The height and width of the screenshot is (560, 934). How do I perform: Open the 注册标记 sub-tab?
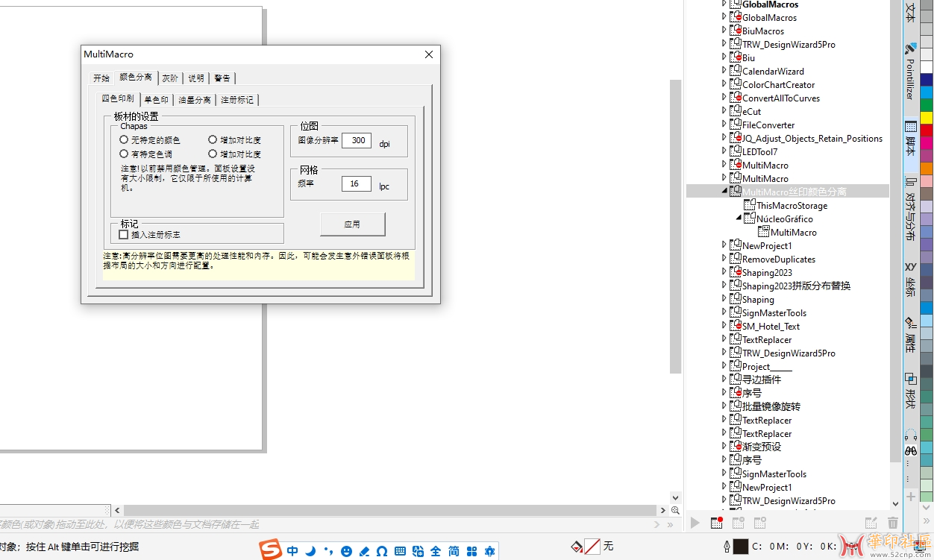coord(236,100)
